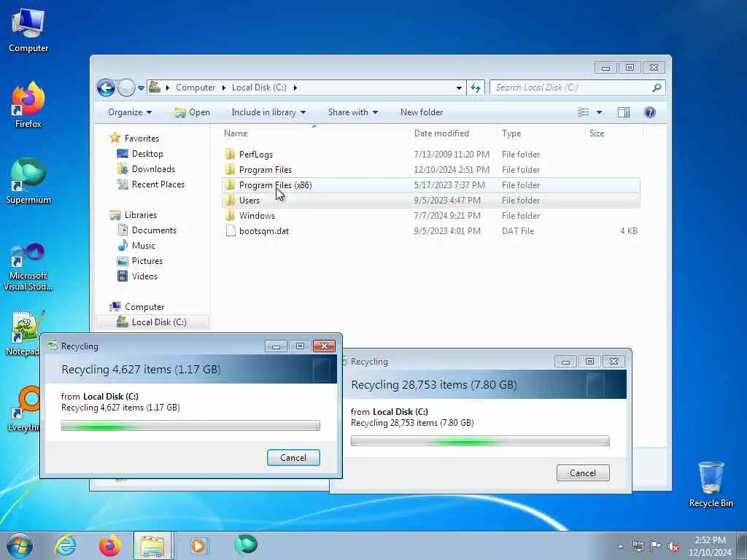Cancel the 28,753 items recycling operation
The height and width of the screenshot is (560, 747).
coord(583,472)
